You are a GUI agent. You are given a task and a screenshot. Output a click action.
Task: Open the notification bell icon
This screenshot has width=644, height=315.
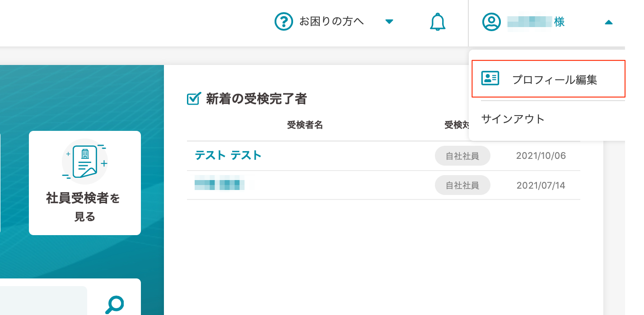click(x=437, y=22)
